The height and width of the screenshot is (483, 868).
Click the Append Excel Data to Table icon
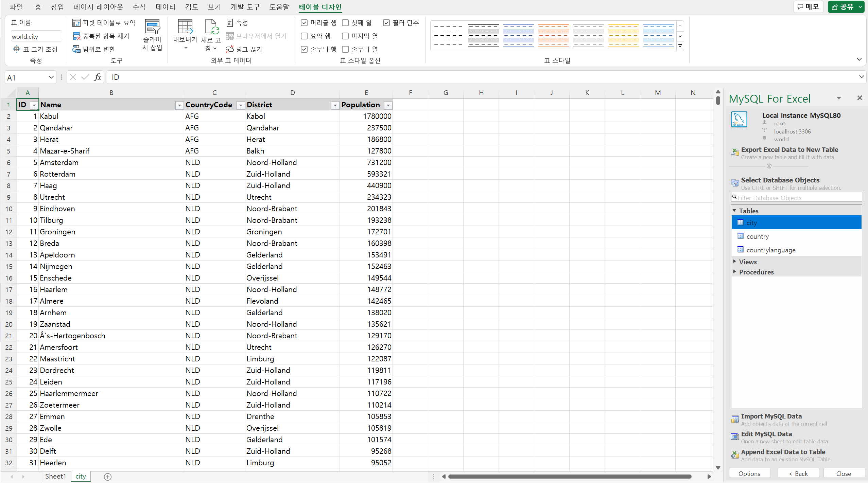click(x=735, y=455)
